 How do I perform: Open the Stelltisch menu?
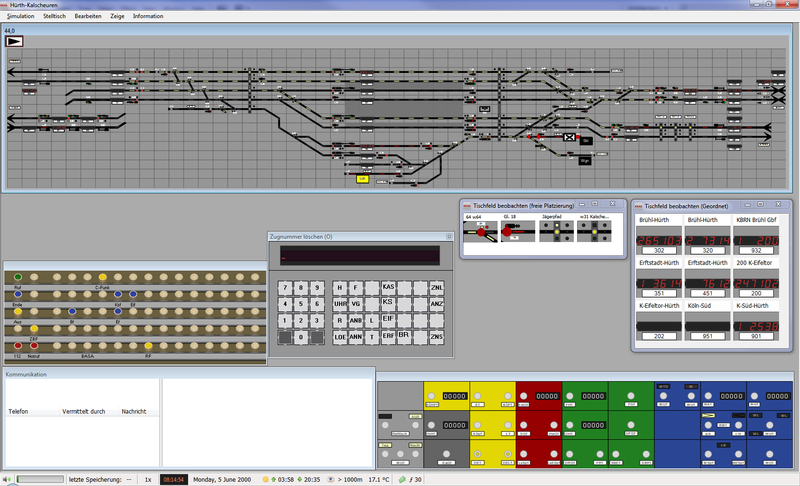(56, 16)
